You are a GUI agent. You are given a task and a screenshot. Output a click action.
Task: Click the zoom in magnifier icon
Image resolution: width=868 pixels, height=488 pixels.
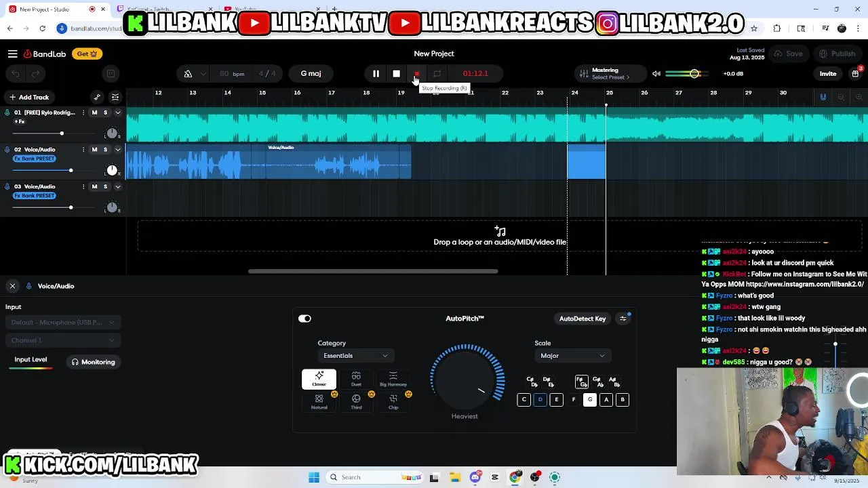(x=859, y=97)
